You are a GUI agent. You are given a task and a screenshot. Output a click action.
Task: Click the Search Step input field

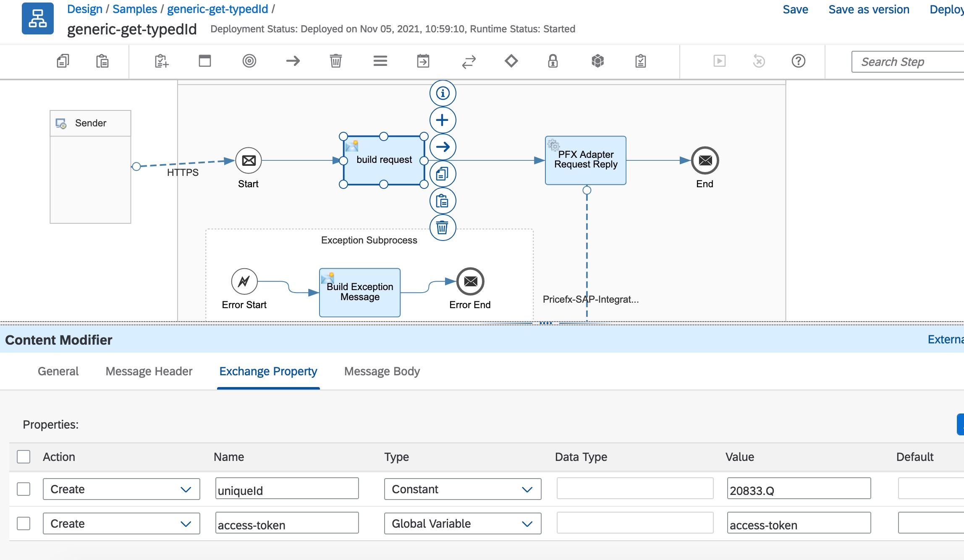(x=907, y=62)
